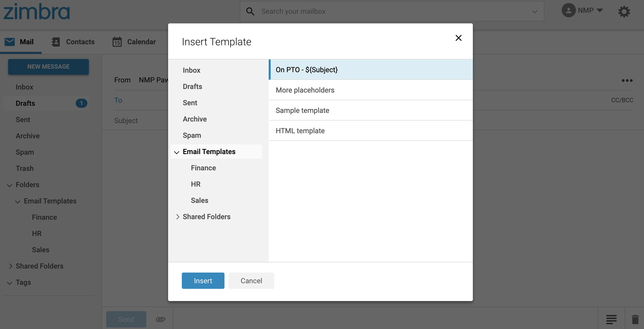Click the NMP user avatar icon
Image resolution: width=644 pixels, height=329 pixels.
(x=569, y=10)
